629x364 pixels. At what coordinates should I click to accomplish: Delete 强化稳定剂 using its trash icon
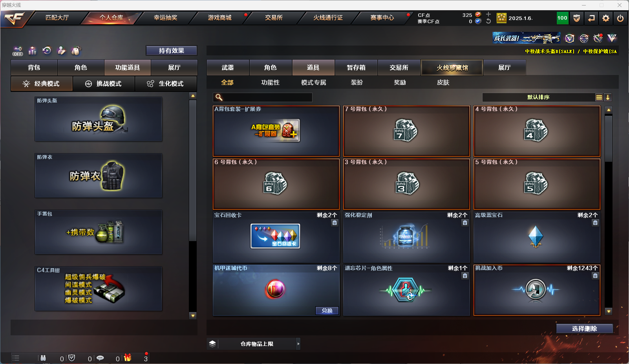click(x=465, y=223)
